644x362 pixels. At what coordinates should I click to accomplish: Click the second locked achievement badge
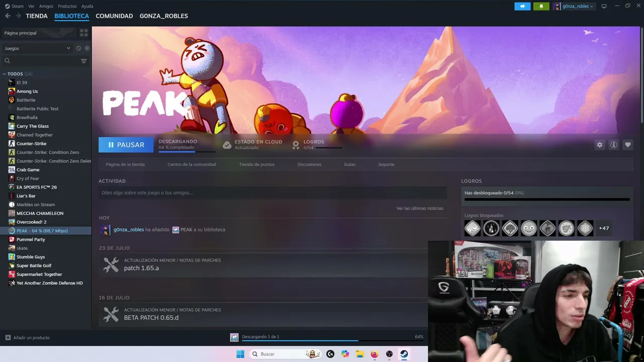491,228
